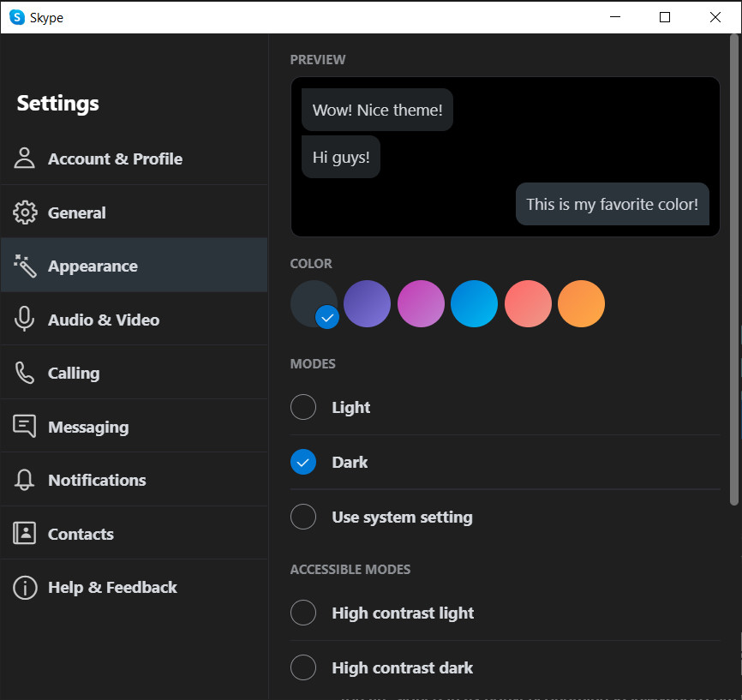This screenshot has width=742, height=700.
Task: Enable Use system setting mode
Action: click(303, 517)
